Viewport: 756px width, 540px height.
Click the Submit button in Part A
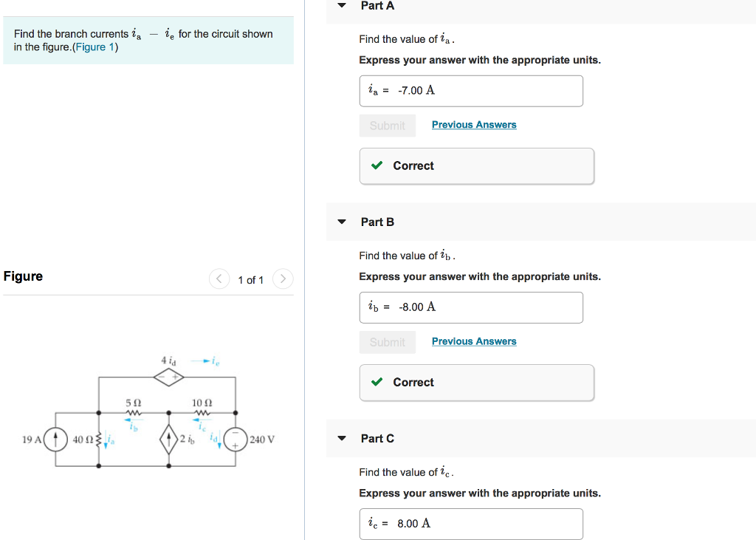coord(387,126)
